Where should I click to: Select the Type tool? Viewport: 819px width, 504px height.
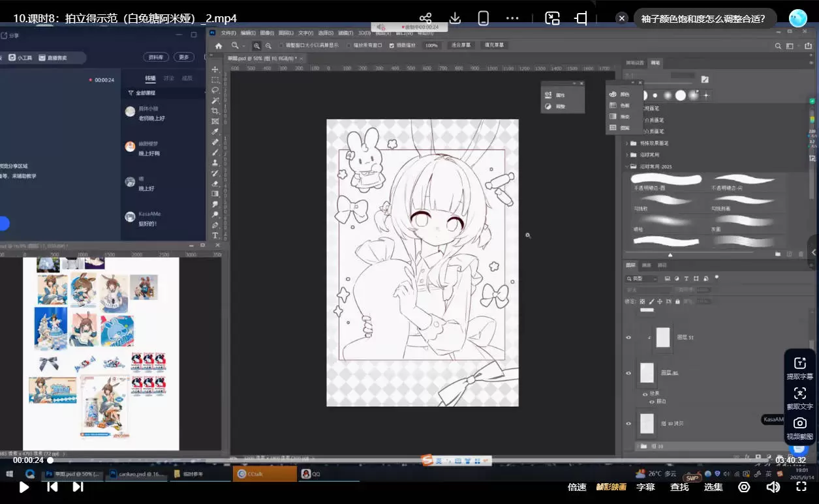coord(215,235)
